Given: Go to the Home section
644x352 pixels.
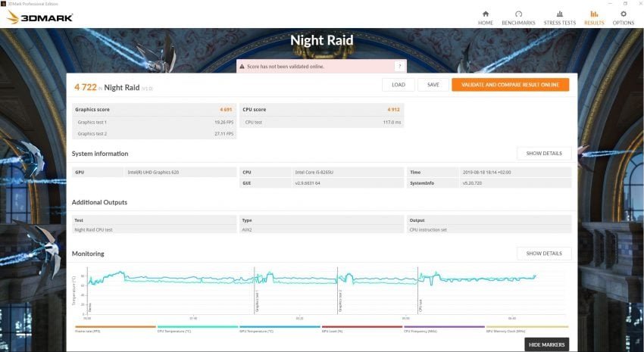Looking at the screenshot, I should click(486, 17).
